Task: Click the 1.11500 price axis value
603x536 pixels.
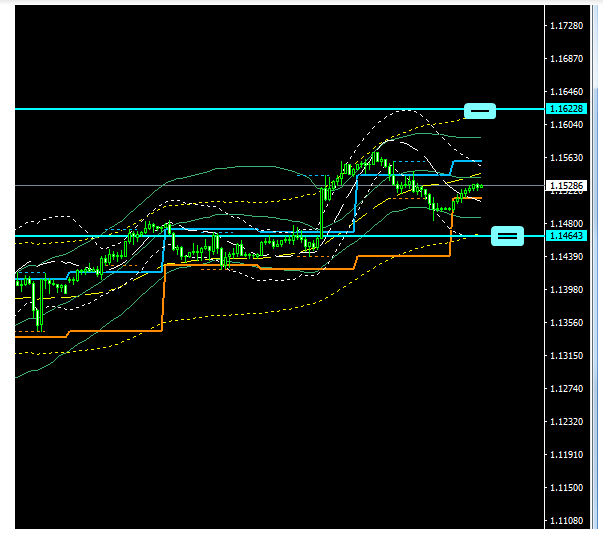Action: click(566, 488)
